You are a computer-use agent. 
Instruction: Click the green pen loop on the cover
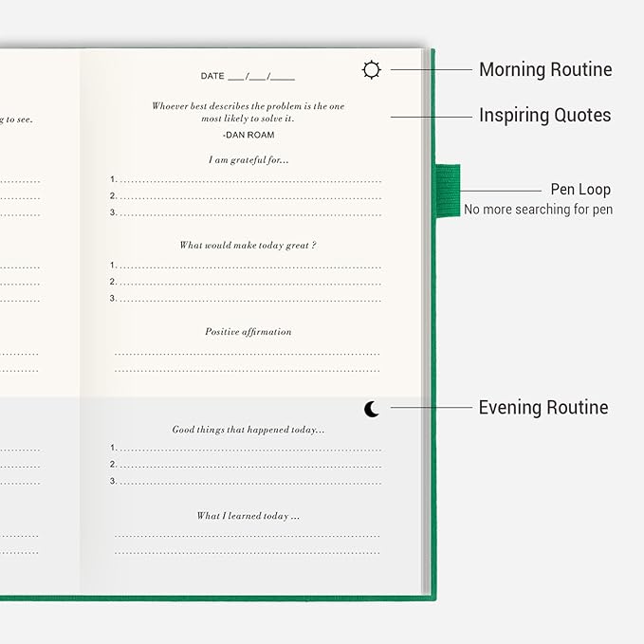point(448,190)
